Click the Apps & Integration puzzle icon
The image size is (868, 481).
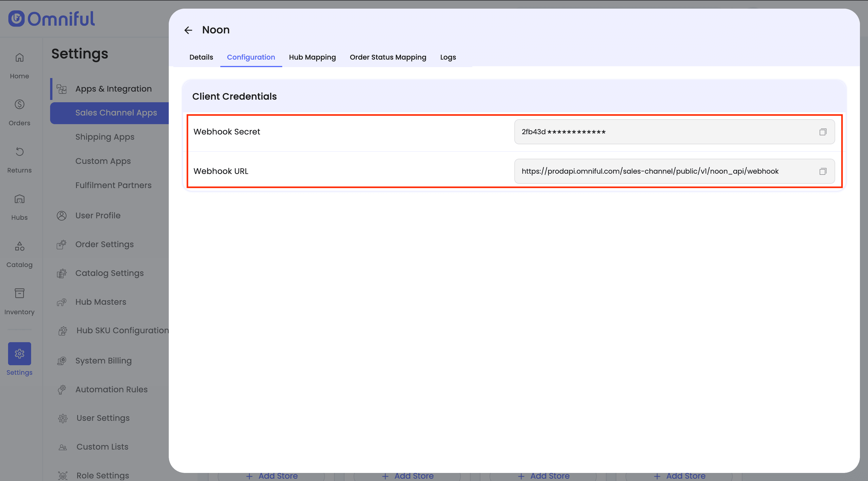(62, 89)
